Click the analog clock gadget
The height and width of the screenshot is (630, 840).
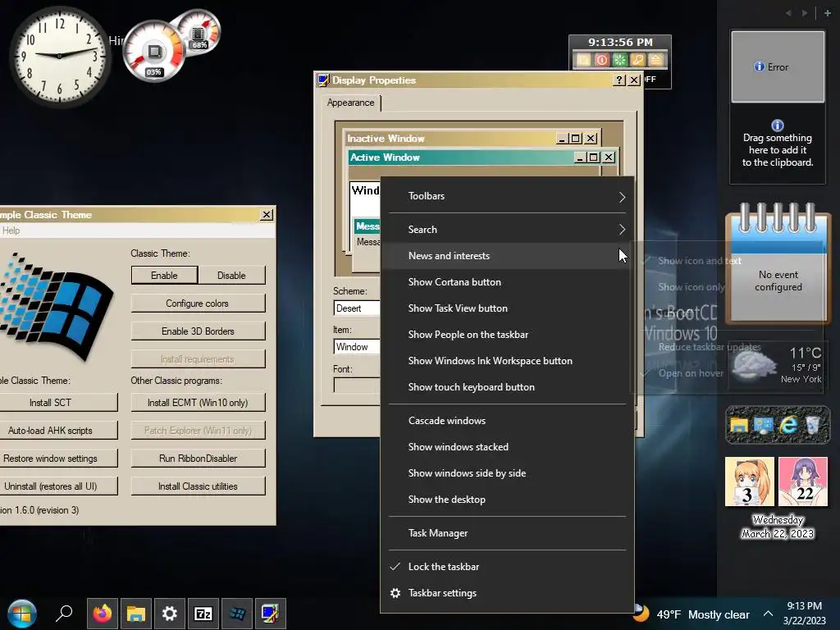click(x=59, y=56)
